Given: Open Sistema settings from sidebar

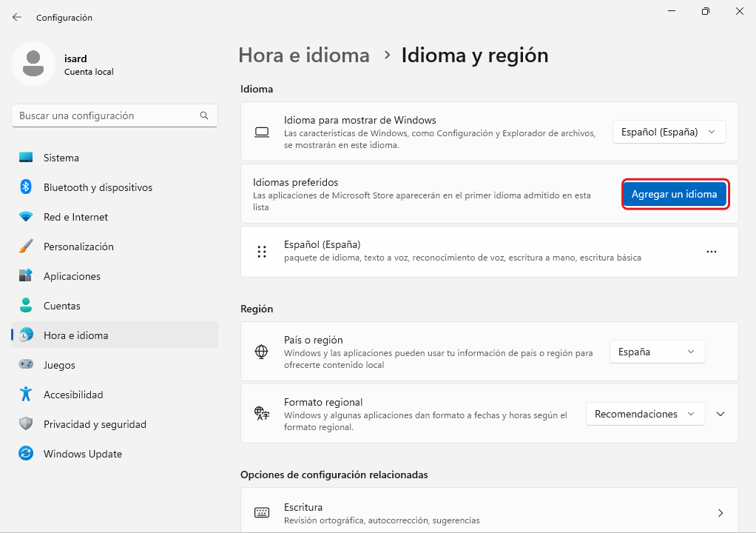Looking at the screenshot, I should pos(61,158).
